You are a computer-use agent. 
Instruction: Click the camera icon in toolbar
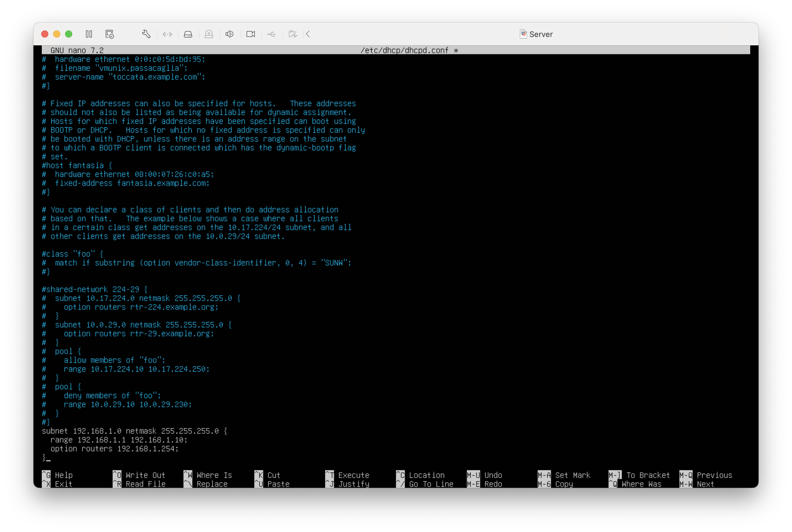tap(251, 34)
